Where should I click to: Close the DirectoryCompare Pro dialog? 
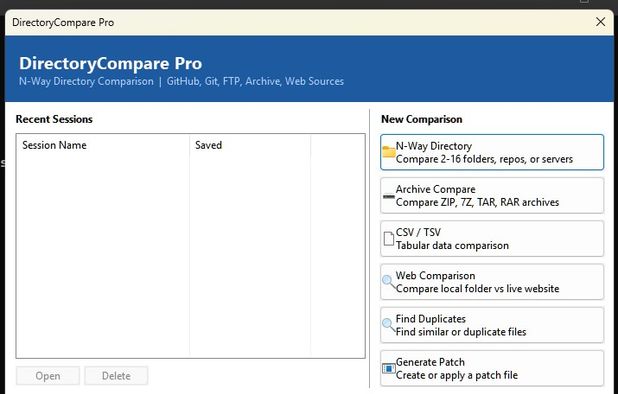[x=600, y=22]
